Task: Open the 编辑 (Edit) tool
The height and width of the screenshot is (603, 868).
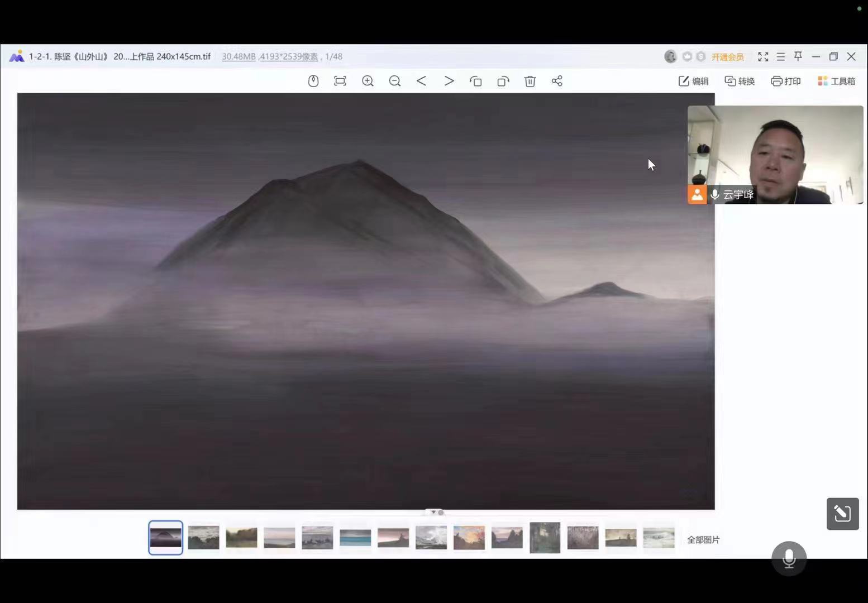Action: (x=693, y=81)
